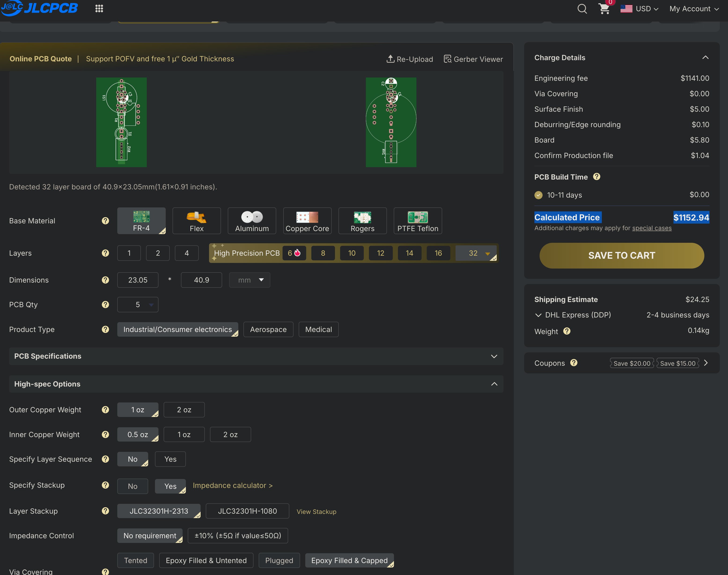The image size is (728, 575).
Task: Click the JLCPCB logo
Action: pyautogui.click(x=39, y=8)
